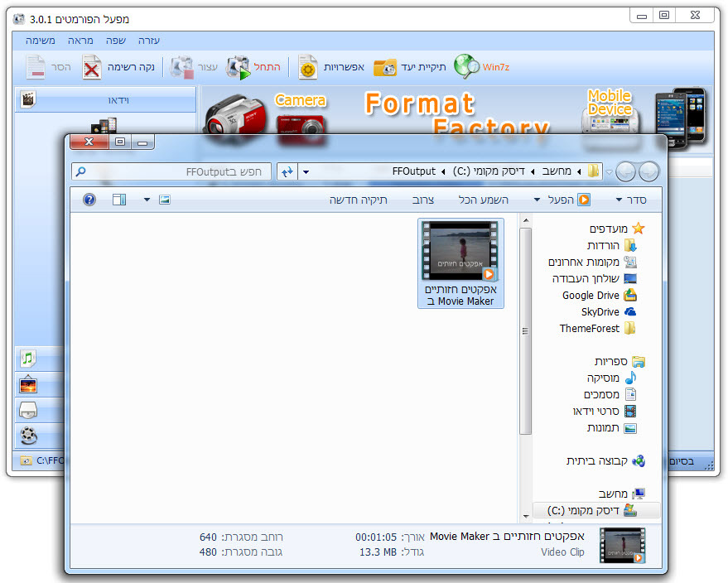
Task: Click הפעל (Play) button in explorer toolbar
Action: [x=569, y=200]
